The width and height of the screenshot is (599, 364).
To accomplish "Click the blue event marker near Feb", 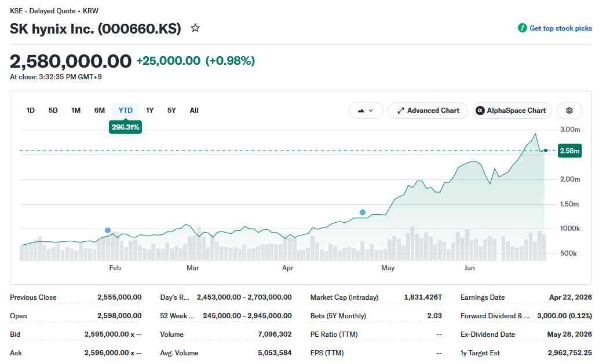I will coord(108,230).
